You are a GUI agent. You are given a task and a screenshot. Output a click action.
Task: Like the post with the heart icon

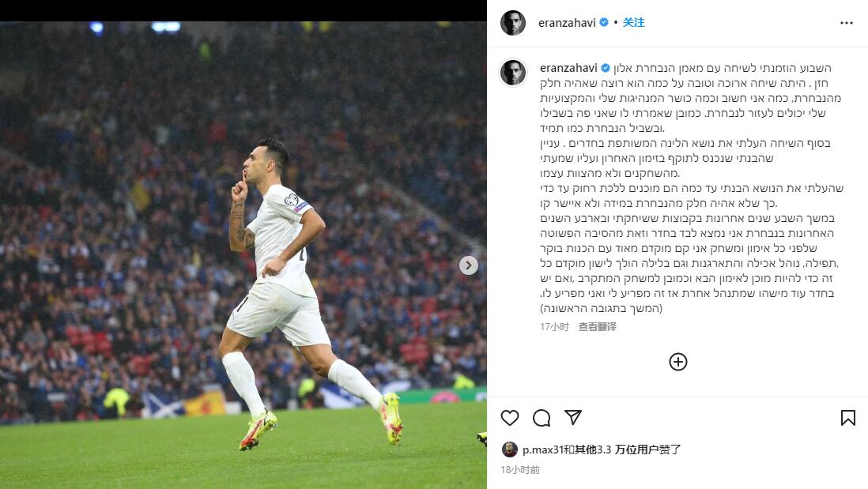point(509,418)
